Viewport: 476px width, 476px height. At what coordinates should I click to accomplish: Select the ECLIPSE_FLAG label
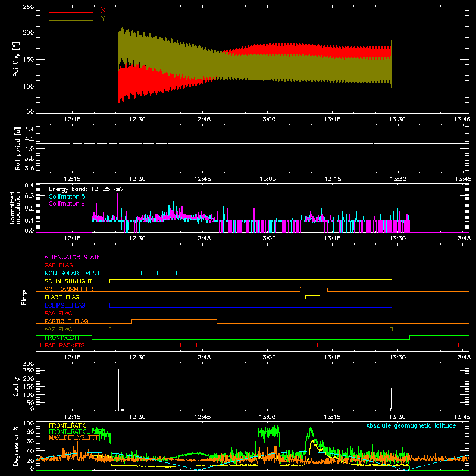[65, 305]
